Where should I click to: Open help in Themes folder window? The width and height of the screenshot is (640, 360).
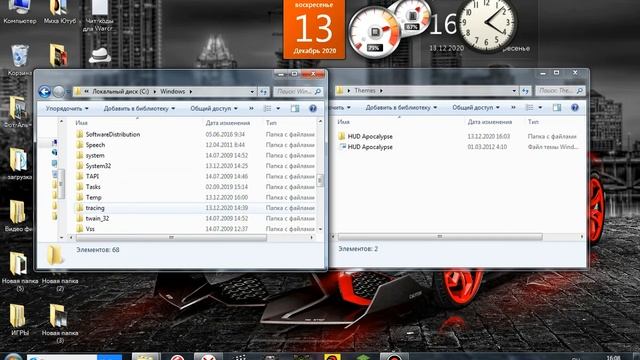tap(575, 107)
